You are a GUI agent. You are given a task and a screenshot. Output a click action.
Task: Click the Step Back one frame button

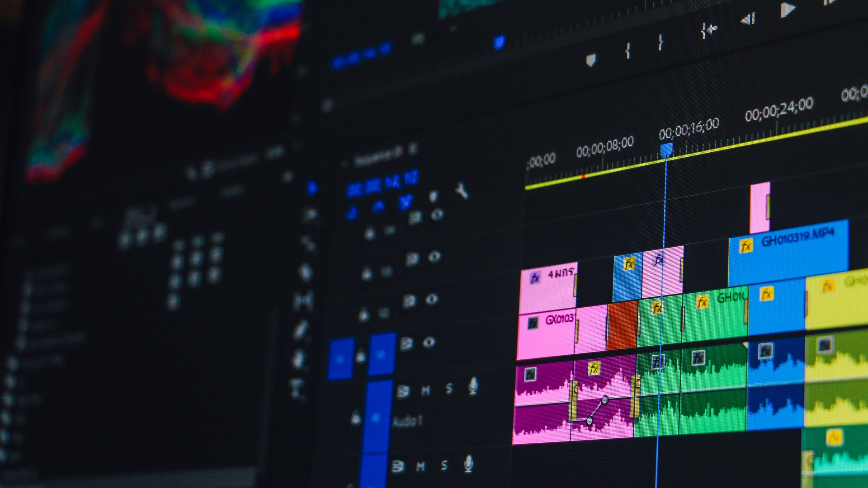point(748,19)
